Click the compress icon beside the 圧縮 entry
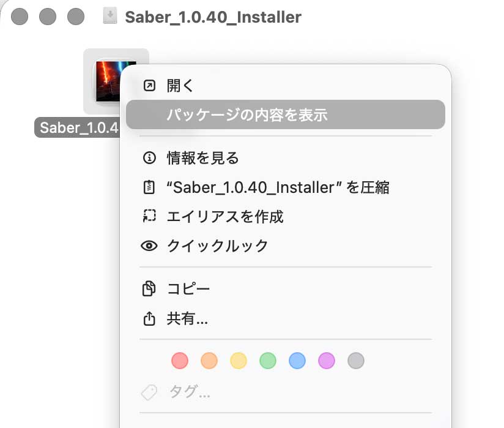This screenshot has height=428, width=504. (149, 187)
